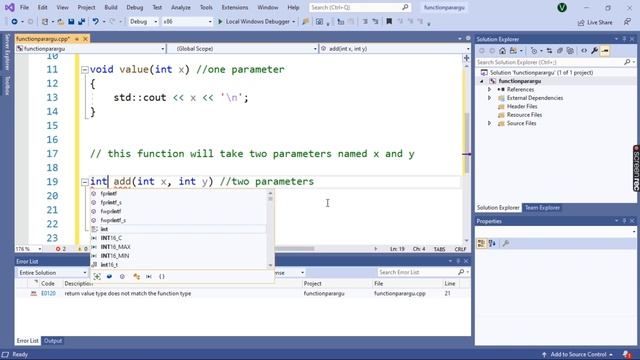Click the View Code icon in Solution Explorer
The image size is (640, 360).
coord(584,51)
